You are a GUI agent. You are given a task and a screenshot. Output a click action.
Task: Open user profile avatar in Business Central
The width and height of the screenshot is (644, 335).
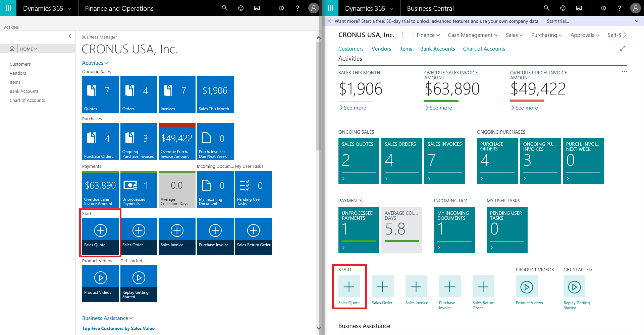[635, 8]
